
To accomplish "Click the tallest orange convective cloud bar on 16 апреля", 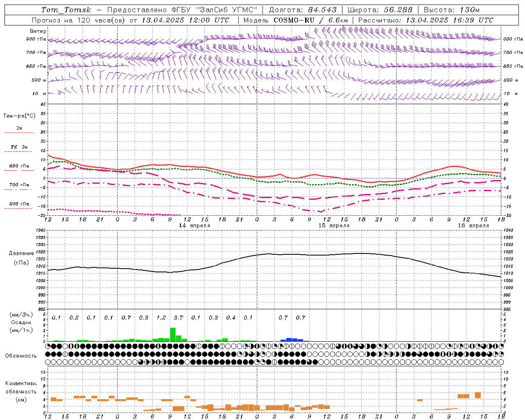I will point(478,395).
